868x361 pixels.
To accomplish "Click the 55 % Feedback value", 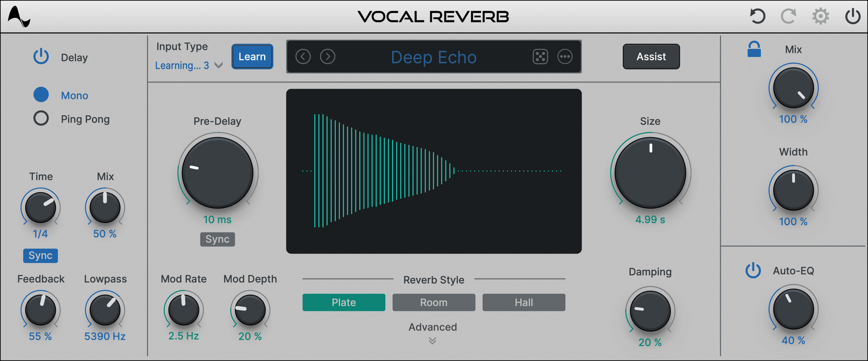I will pos(41,337).
